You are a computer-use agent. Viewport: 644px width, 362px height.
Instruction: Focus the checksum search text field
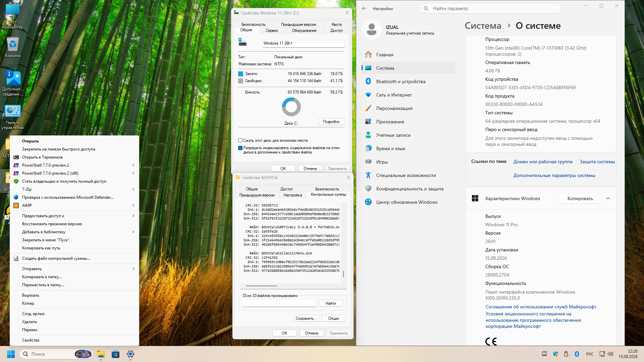point(279,303)
